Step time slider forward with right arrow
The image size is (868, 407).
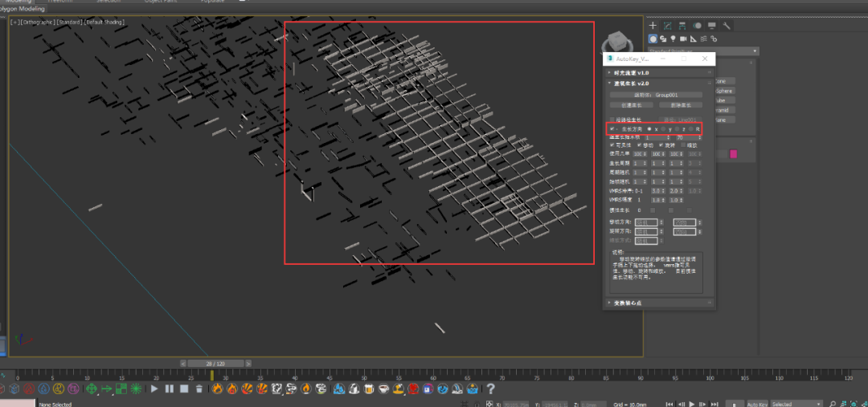(248, 364)
